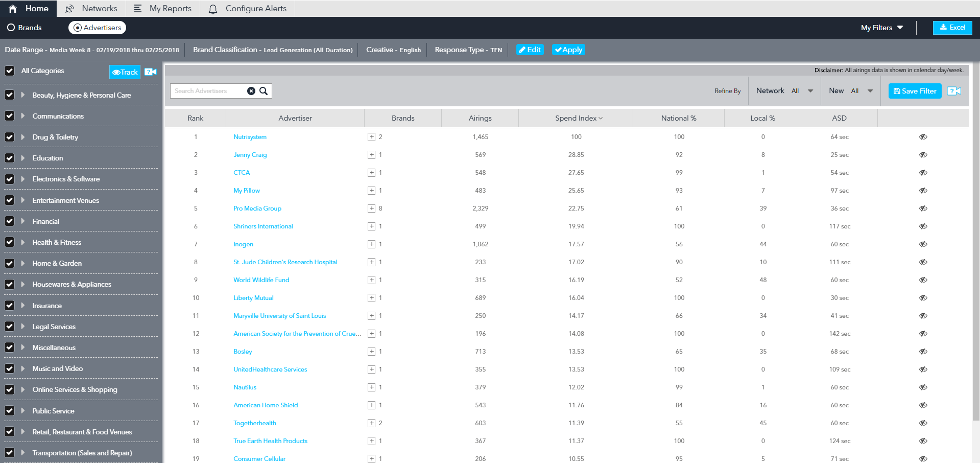
Task: Sort by Spend Index column header
Action: [579, 118]
